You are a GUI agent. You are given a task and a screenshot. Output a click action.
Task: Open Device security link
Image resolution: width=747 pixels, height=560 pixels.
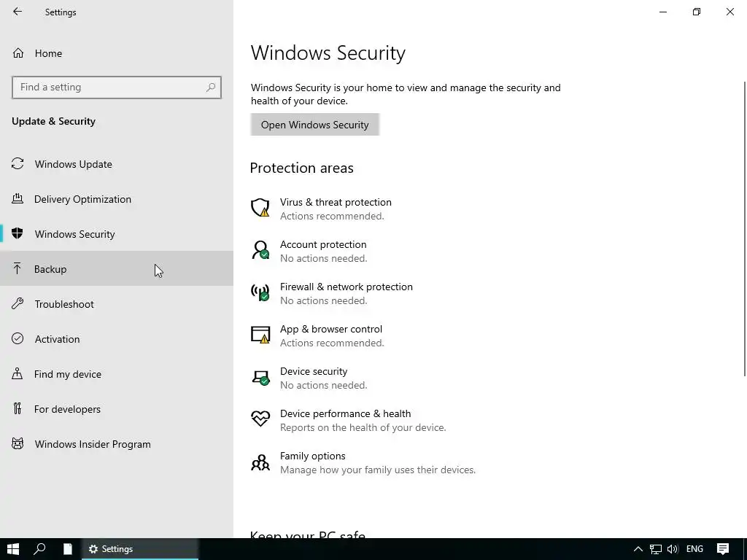point(314,371)
